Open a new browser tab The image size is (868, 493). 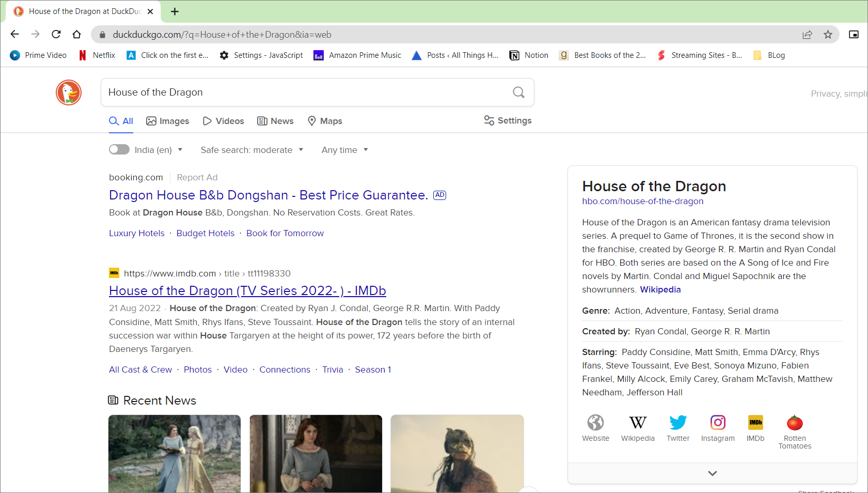(175, 11)
